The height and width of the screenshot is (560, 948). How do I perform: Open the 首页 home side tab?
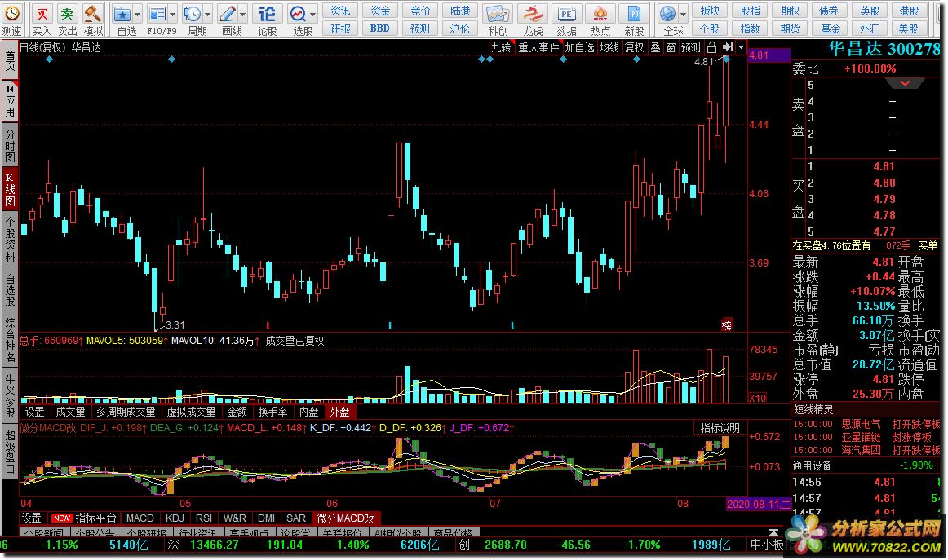(x=10, y=60)
